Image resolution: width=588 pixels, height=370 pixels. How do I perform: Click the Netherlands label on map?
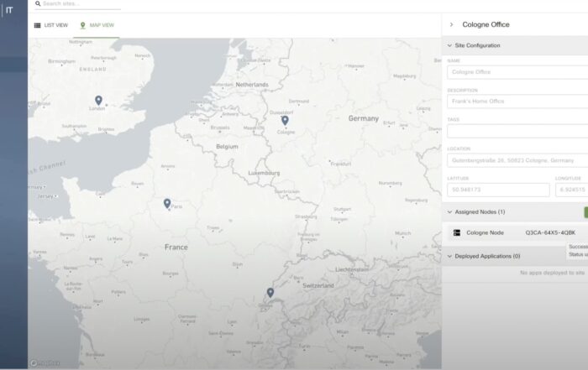tap(252, 85)
